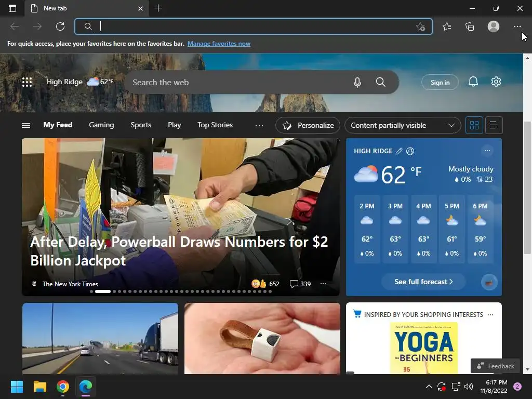
Task: Click the globe icon beside High Ridge
Action: pyautogui.click(x=410, y=151)
